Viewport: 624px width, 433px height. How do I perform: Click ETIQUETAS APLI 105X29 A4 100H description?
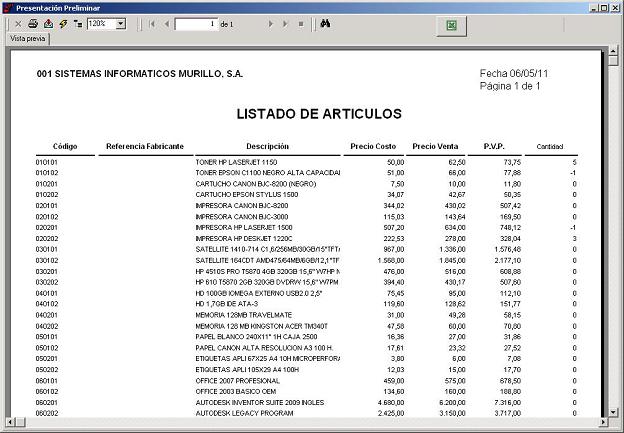(x=247, y=370)
